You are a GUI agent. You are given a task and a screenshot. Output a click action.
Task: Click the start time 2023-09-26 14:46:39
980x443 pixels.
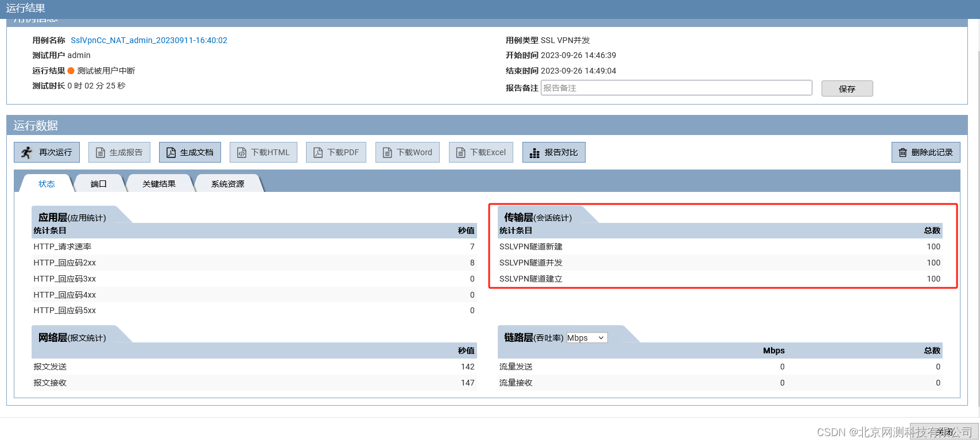pyautogui.click(x=578, y=55)
